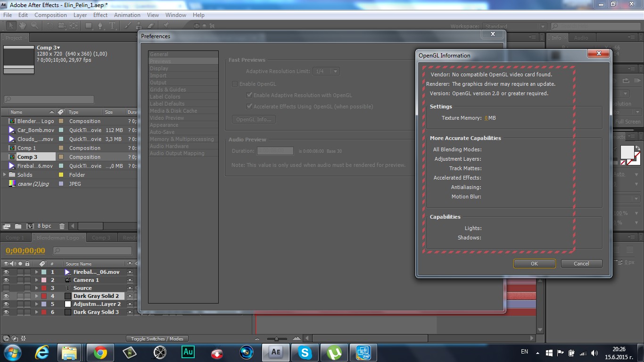
Task: Click red label color swatch of layer 3
Action: (44, 288)
